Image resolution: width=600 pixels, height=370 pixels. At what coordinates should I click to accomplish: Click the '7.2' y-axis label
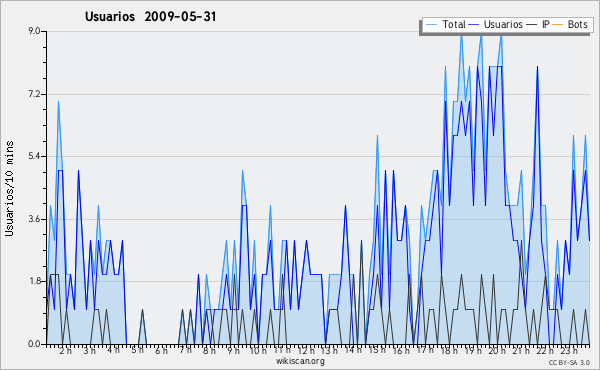point(34,94)
